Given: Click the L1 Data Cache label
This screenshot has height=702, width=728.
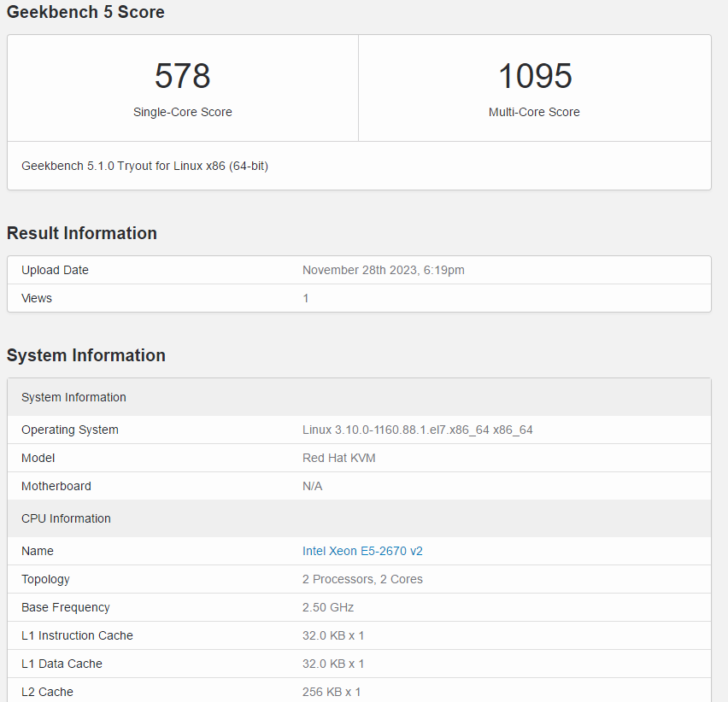Looking at the screenshot, I should point(62,664).
